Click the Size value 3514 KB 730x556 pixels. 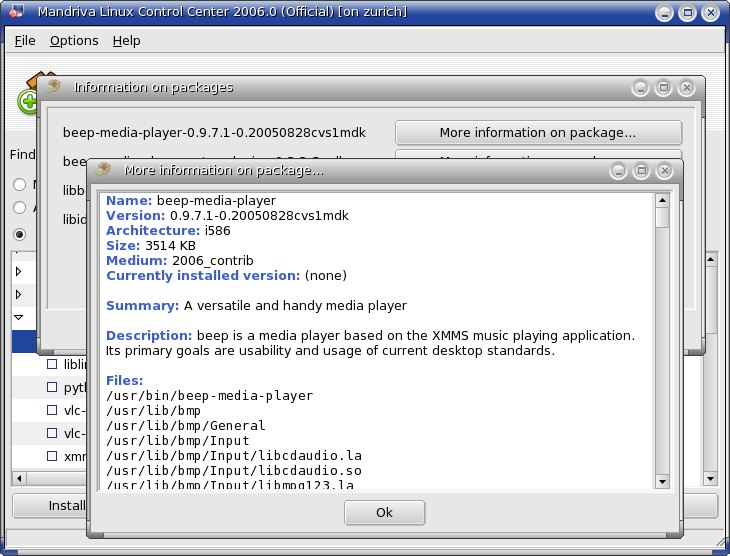[170, 245]
